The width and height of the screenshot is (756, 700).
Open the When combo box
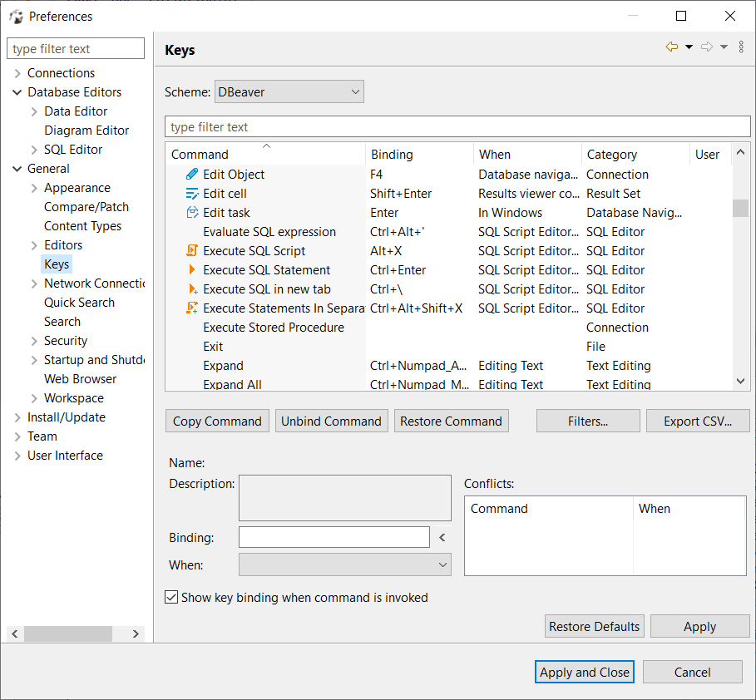pos(345,564)
